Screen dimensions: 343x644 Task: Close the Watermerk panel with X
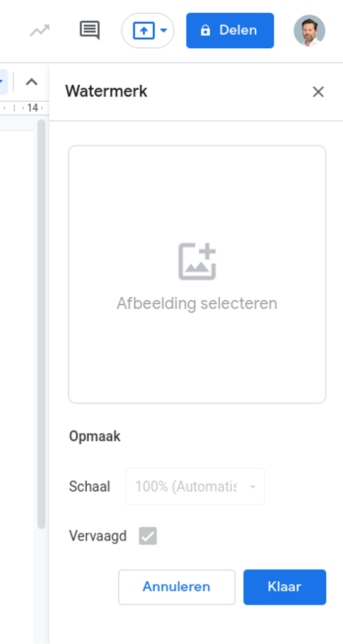(318, 92)
